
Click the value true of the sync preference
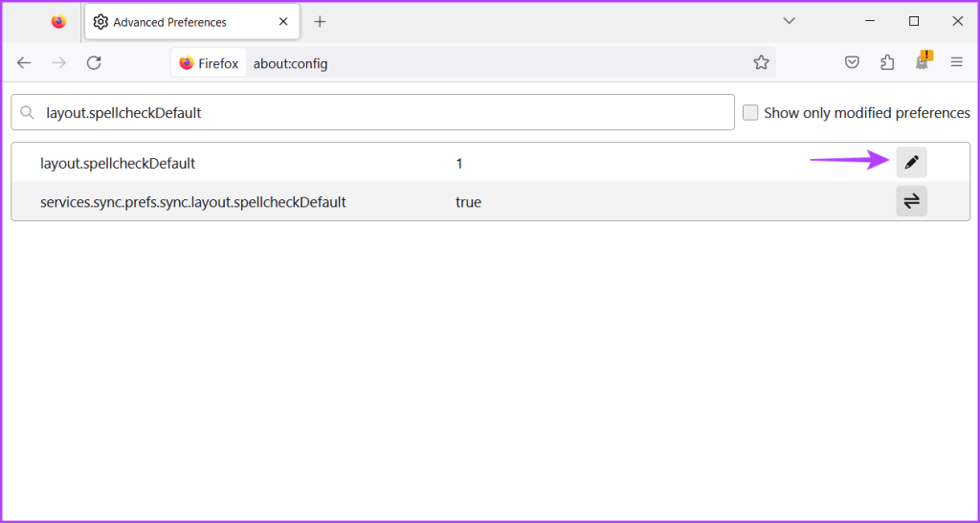[468, 202]
